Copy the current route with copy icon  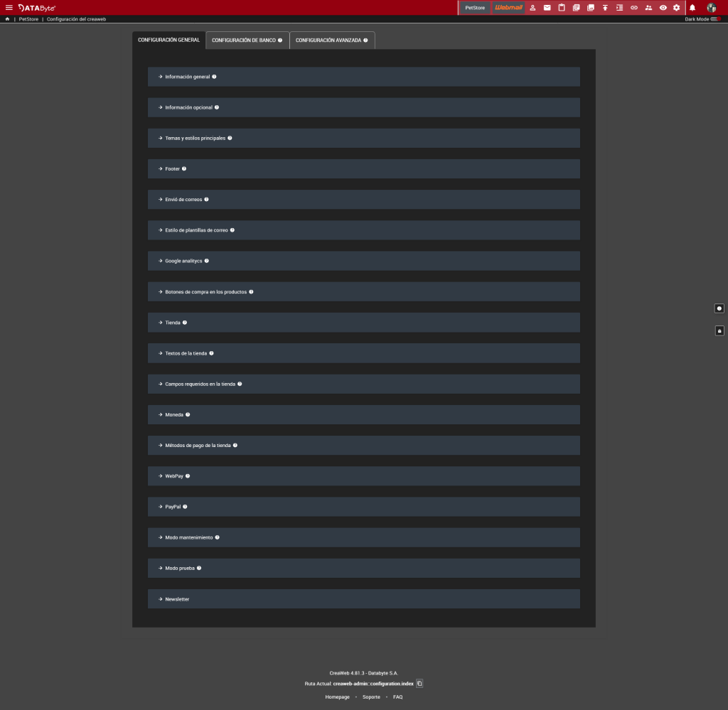tap(419, 684)
